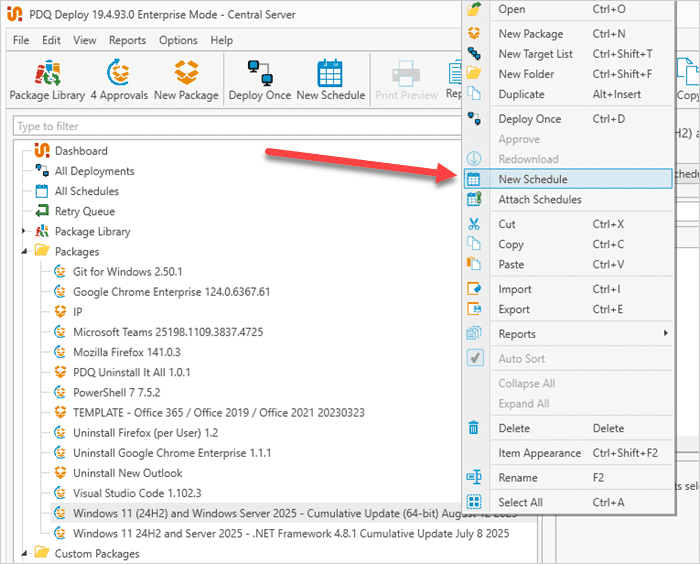Focus the Type to filter field

(237, 126)
